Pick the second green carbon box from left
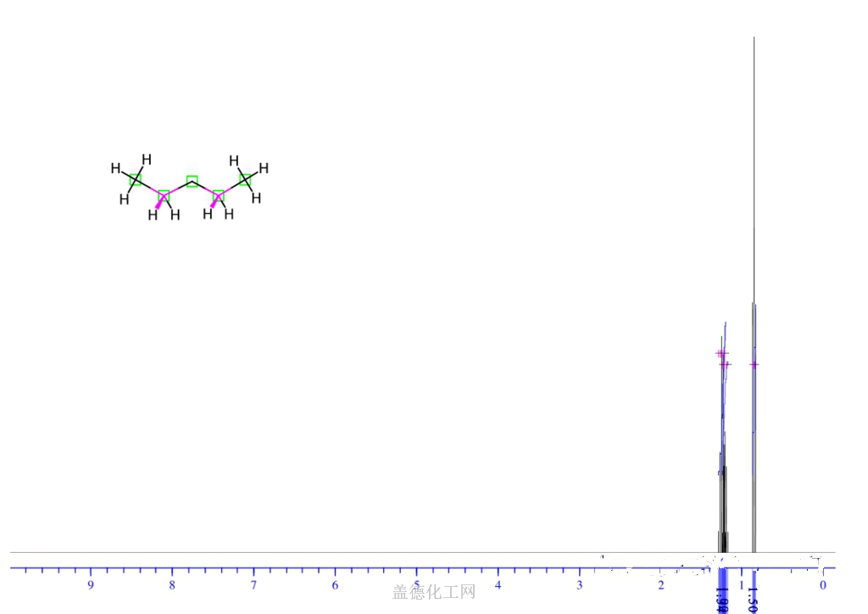The width and height of the screenshot is (868, 614). point(164,196)
